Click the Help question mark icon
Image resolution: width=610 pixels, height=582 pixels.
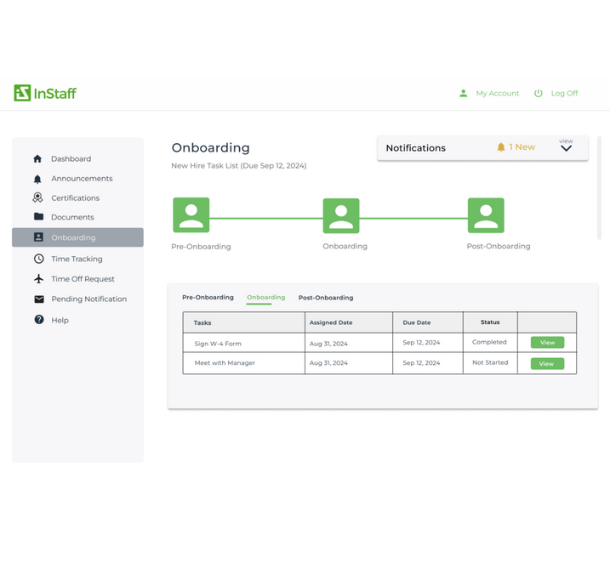pos(38,320)
